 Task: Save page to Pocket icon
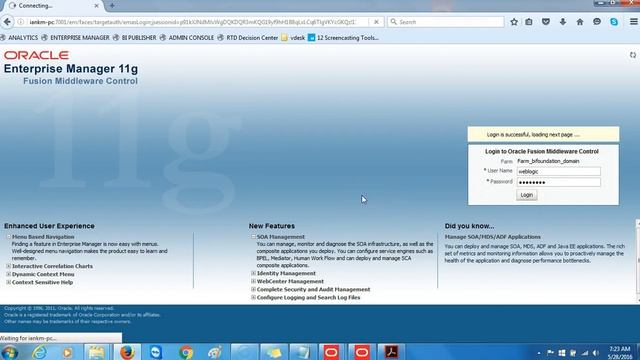tap(546, 22)
